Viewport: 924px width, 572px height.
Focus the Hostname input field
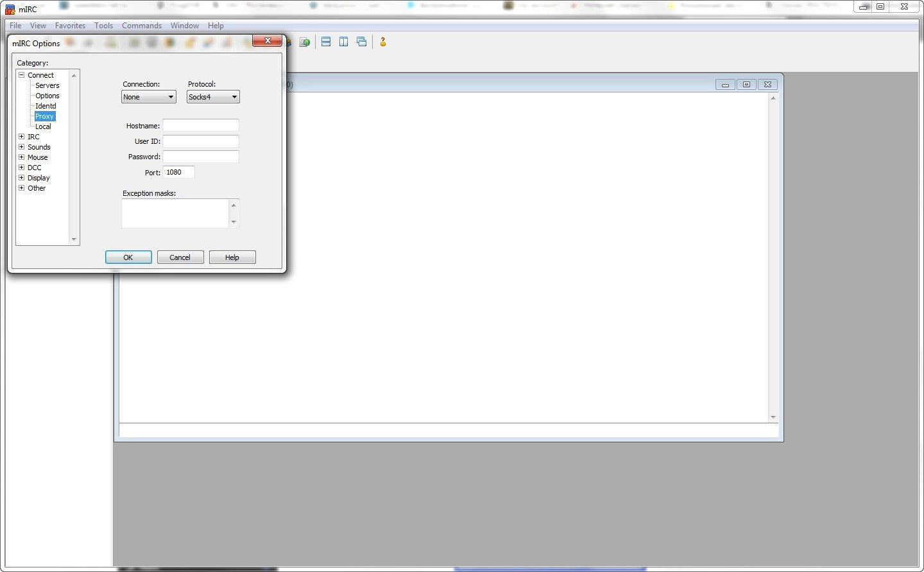(x=201, y=126)
